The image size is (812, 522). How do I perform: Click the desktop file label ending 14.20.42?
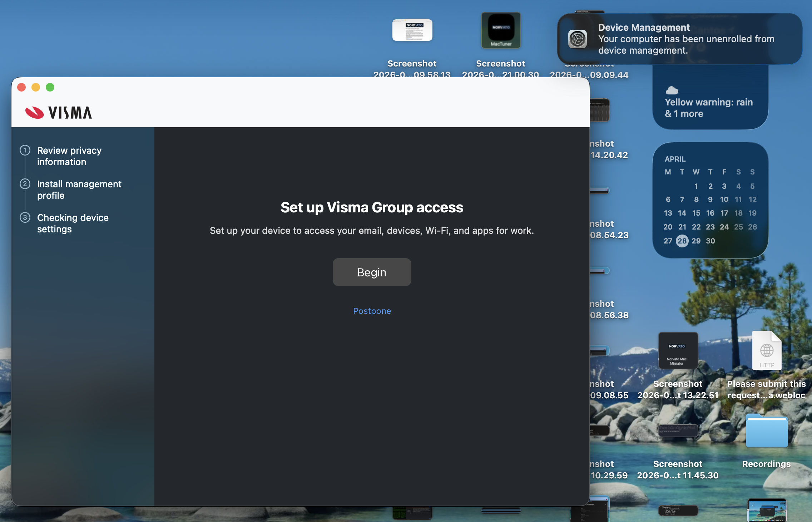pyautogui.click(x=609, y=149)
